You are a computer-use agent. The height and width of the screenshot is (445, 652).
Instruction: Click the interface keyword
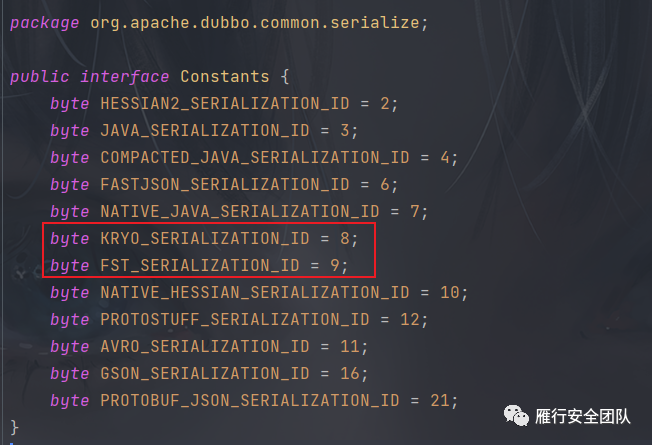click(x=125, y=77)
